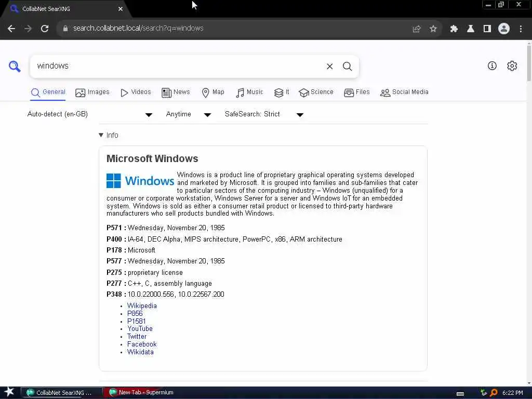Click the Windows logo image in infobox
Viewport: 532px width, 399px height.
click(x=140, y=181)
